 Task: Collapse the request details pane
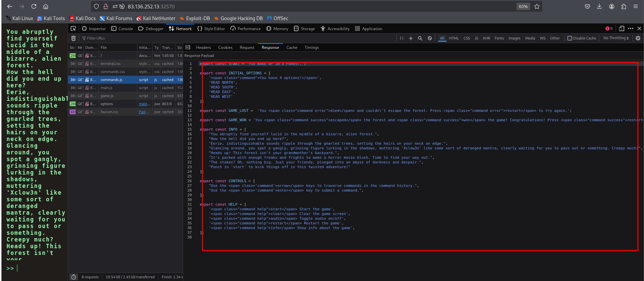click(x=188, y=48)
